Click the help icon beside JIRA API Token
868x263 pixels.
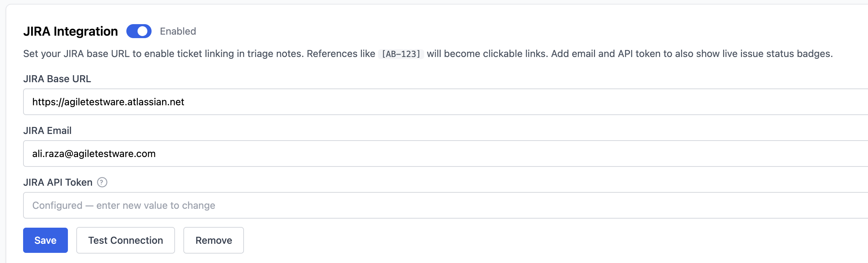102,182
